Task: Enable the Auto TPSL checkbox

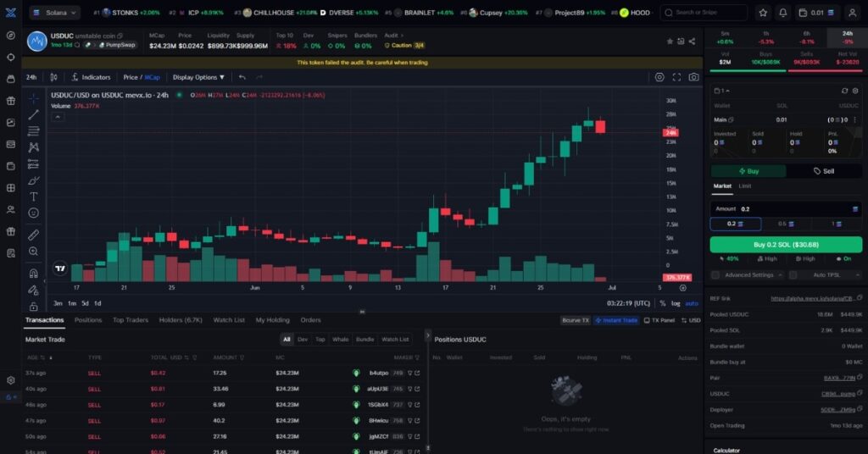Action: click(793, 274)
